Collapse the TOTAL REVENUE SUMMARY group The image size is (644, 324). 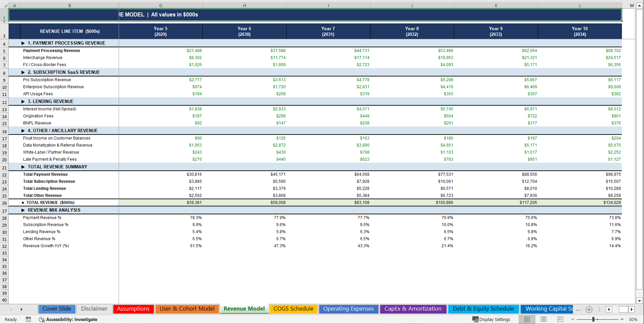(23, 167)
